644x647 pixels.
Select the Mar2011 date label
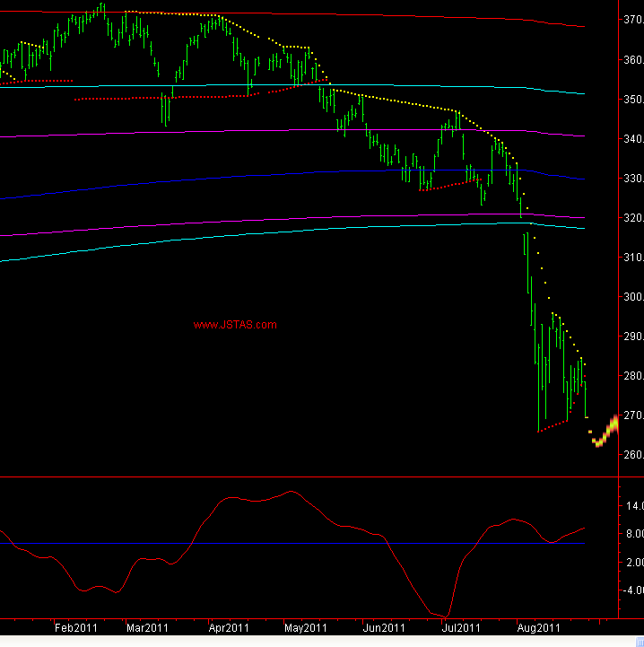point(148,628)
